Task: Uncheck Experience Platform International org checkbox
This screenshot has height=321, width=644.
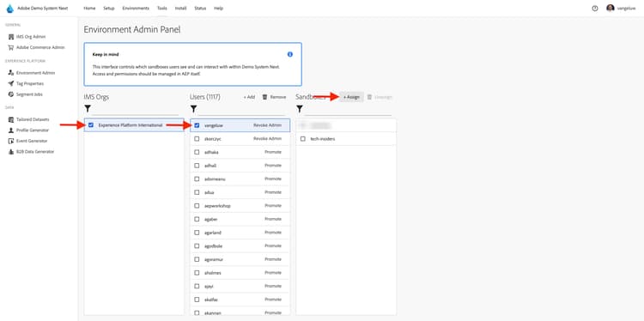Action: pos(91,124)
